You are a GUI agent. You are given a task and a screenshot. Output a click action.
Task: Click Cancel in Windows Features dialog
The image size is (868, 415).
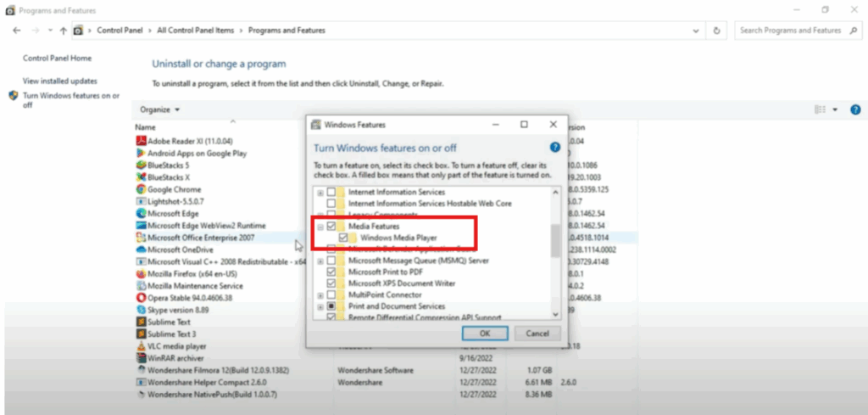coord(537,334)
